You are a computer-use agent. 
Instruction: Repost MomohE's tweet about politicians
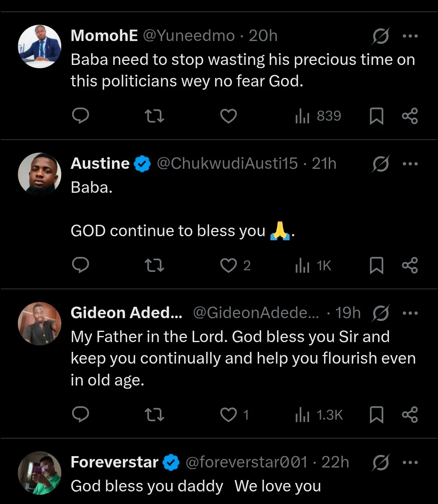click(155, 116)
